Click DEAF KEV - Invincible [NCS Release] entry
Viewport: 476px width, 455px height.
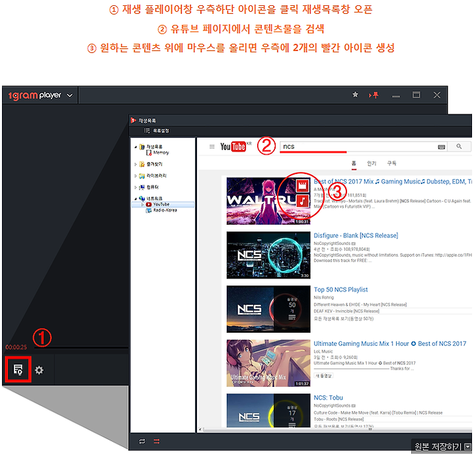click(346, 311)
